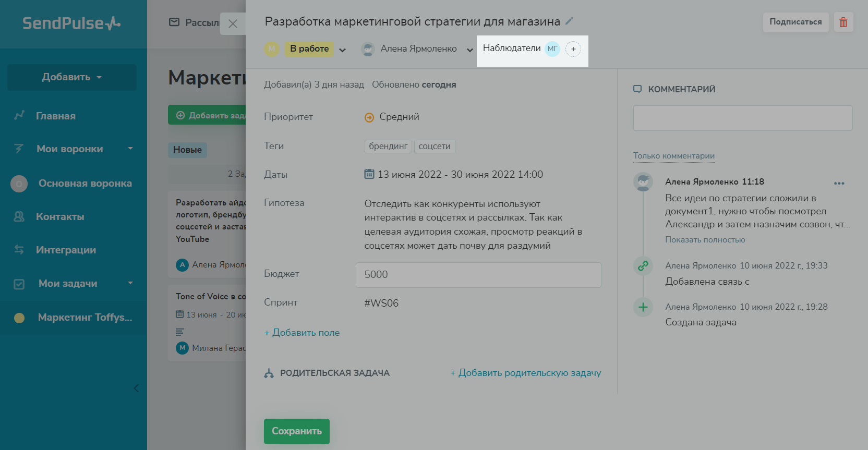Click the 'Подписаться' button
Screen dimensions: 868x450
coord(795,22)
